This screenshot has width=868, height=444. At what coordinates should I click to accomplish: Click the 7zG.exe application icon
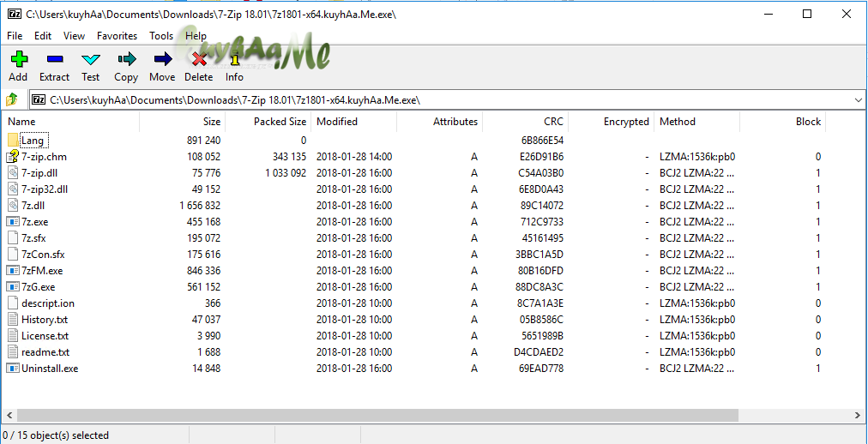(13, 287)
